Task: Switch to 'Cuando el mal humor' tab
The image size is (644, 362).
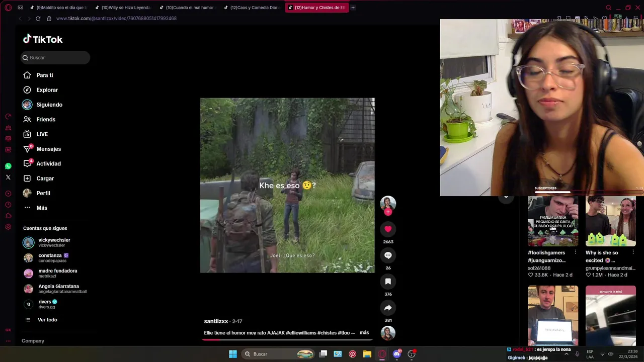Action: click(187, 8)
